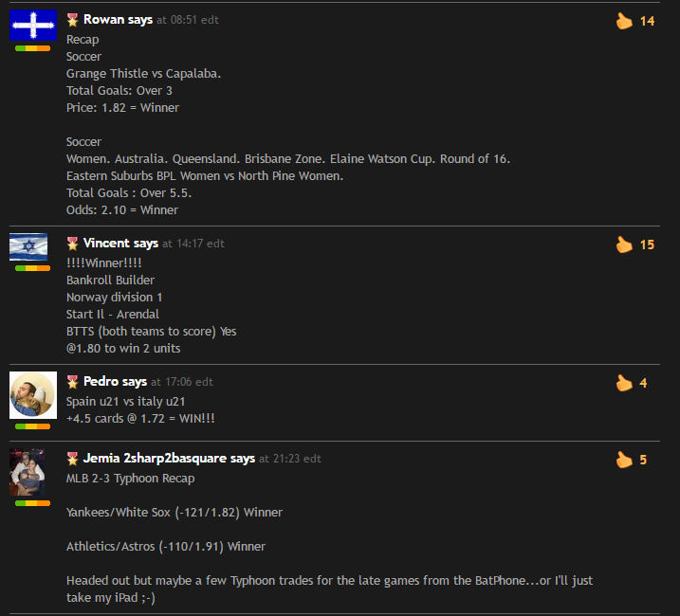The width and height of the screenshot is (680, 616).
Task: Click thumbs up on Vincent's post
Action: pyautogui.click(x=624, y=245)
